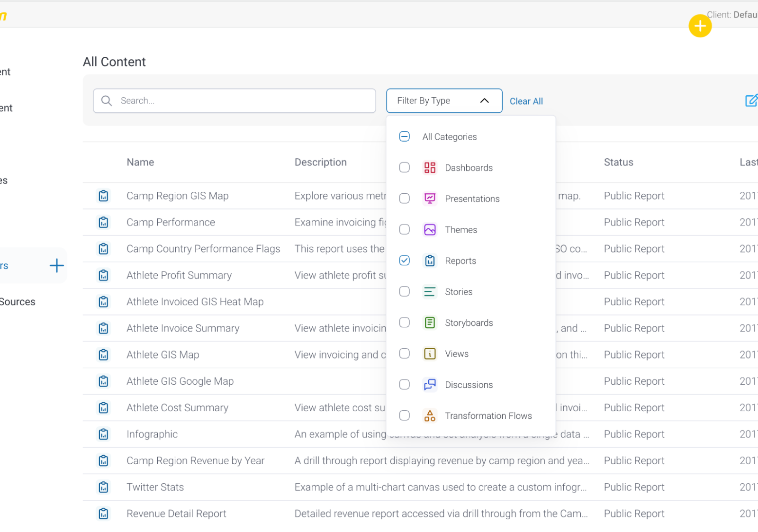
Task: Open the Twitter Stats report row
Action: 155,487
